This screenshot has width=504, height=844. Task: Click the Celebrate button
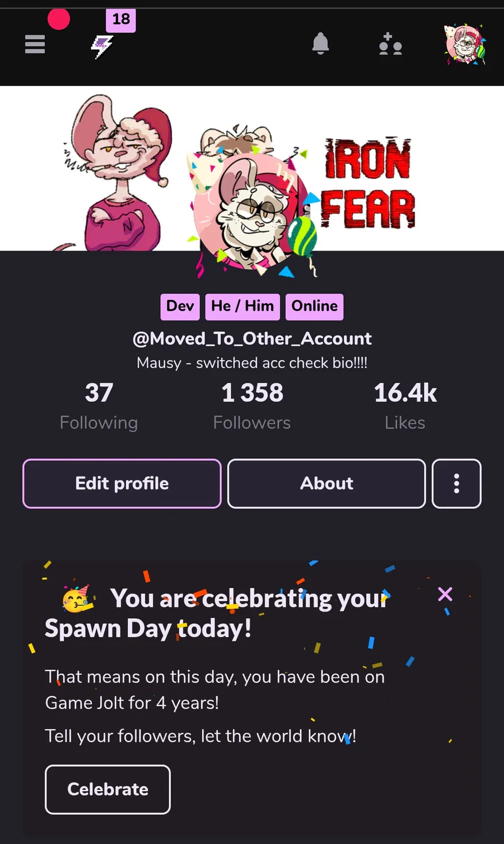point(108,789)
